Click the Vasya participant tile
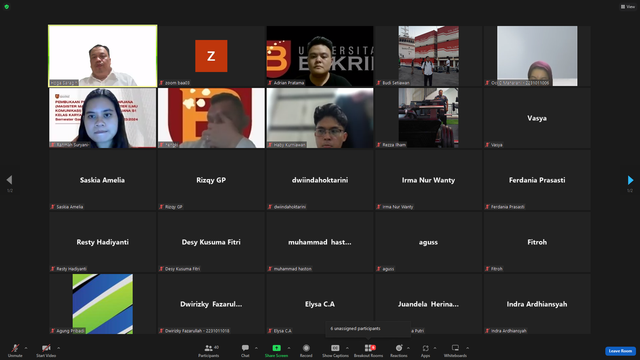This screenshot has height=360, width=640. 537,118
